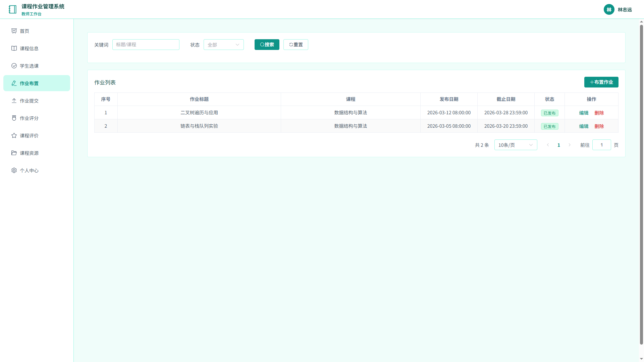Open the 作业评分 medal icon
This screenshot has height=362, width=644.
[x=14, y=118]
